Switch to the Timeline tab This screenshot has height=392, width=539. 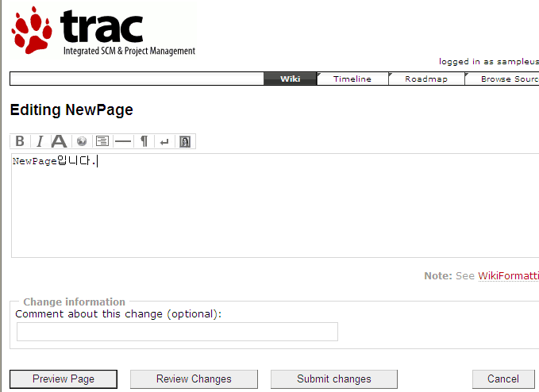(352, 79)
